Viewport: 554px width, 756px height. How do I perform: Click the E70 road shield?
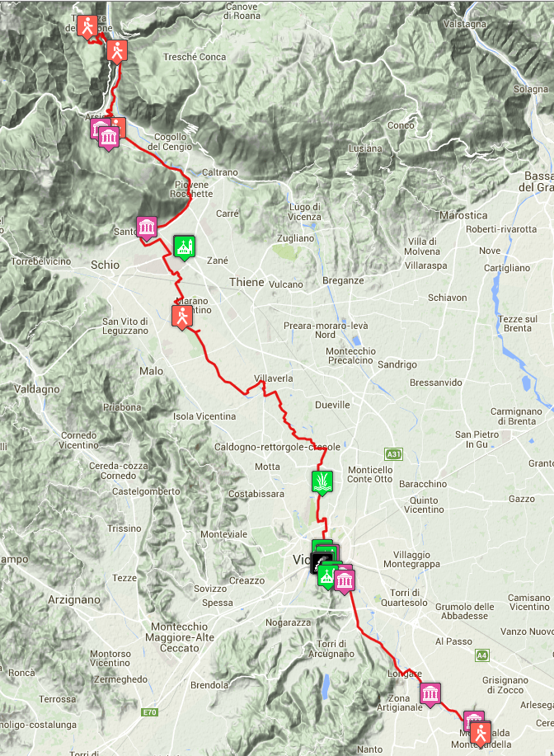point(149,711)
